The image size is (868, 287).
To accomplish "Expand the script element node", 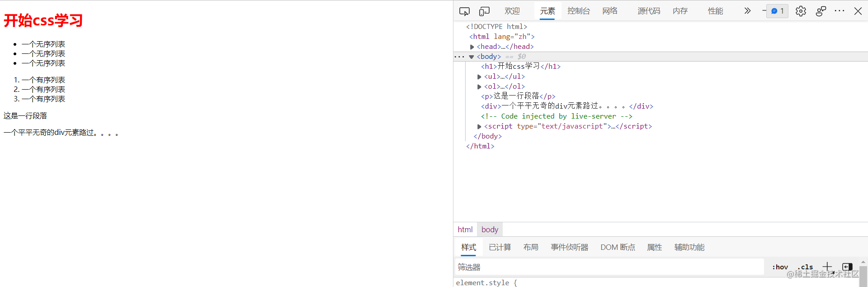I will pos(479,126).
